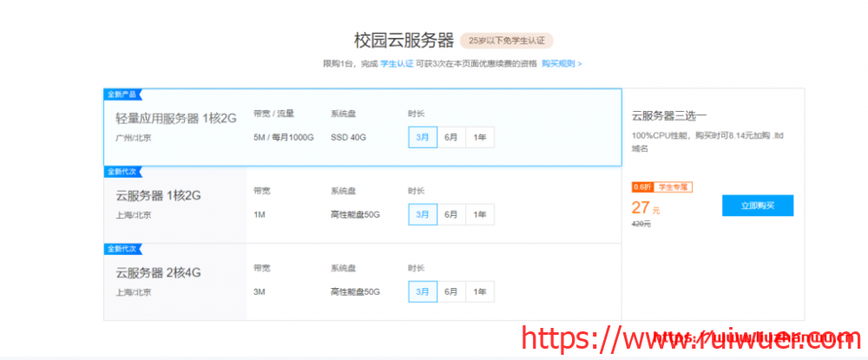Select 3月 for 云服务器 1核2G
This screenshot has width=868, height=360.
422,214
